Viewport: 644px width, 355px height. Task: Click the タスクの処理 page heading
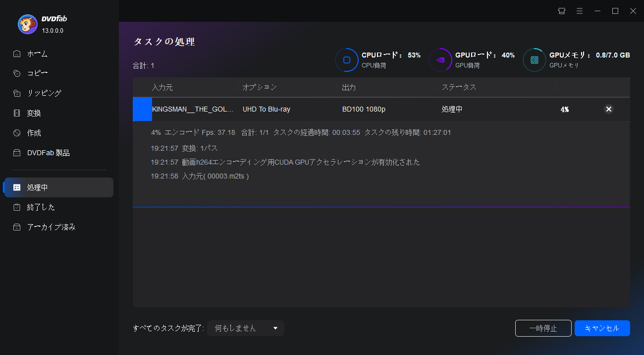pyautogui.click(x=164, y=42)
